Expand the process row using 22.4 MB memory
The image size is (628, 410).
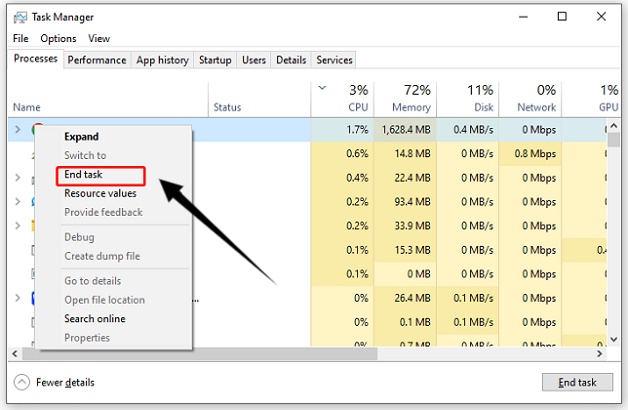(x=18, y=177)
